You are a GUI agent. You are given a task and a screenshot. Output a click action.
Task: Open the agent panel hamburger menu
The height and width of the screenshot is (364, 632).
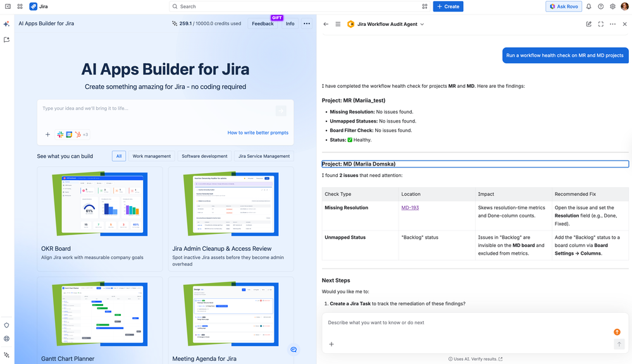pyautogui.click(x=338, y=24)
